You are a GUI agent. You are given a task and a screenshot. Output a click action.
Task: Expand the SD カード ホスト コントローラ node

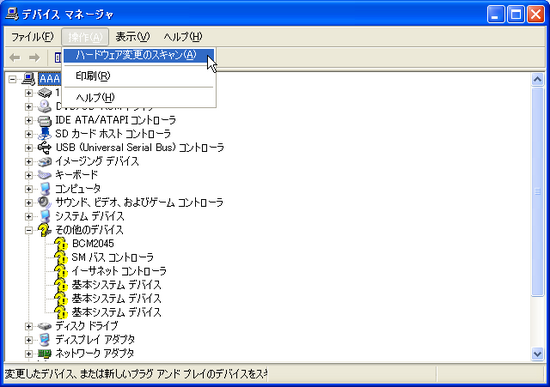[x=29, y=134]
